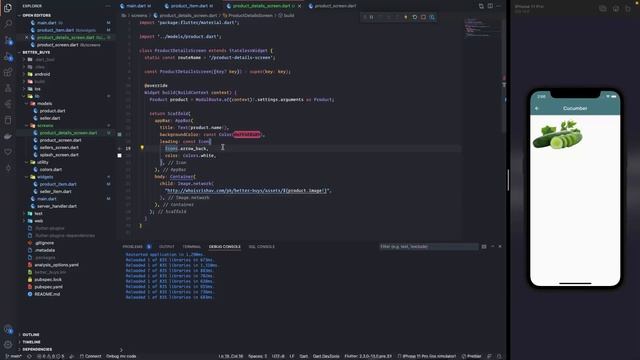This screenshot has height=360, width=640.
Task: Open the Source Control view
Action: tap(8, 40)
